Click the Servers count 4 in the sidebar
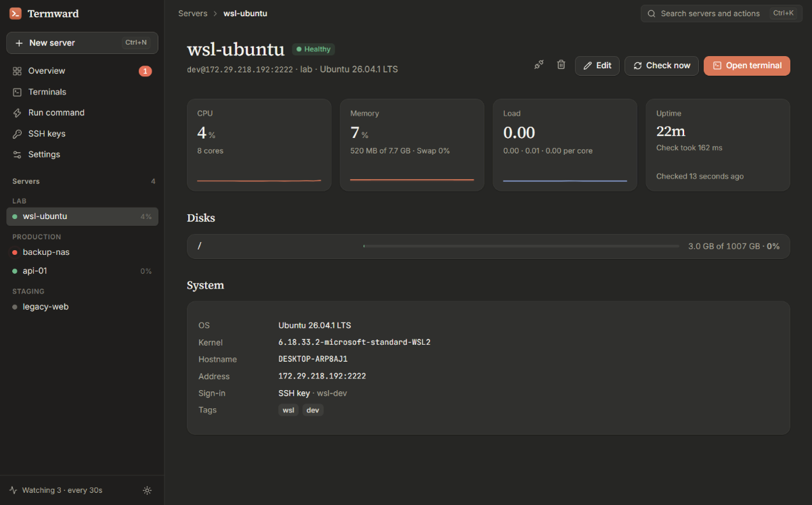The image size is (812, 505). pos(153,182)
